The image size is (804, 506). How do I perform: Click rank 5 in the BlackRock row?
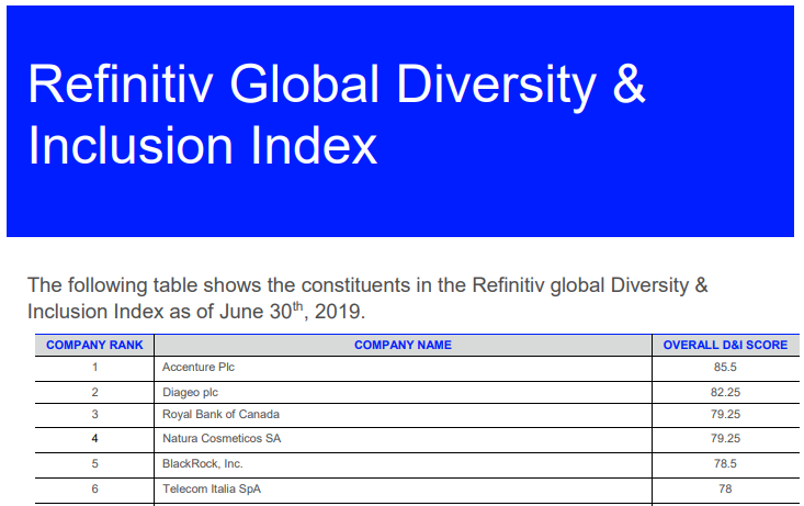click(x=95, y=464)
